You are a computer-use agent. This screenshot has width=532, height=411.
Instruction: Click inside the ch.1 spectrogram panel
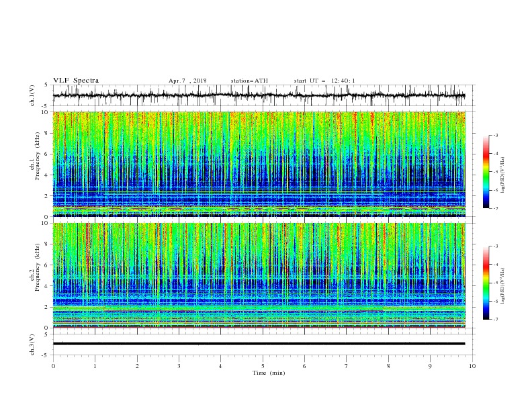pos(259,164)
